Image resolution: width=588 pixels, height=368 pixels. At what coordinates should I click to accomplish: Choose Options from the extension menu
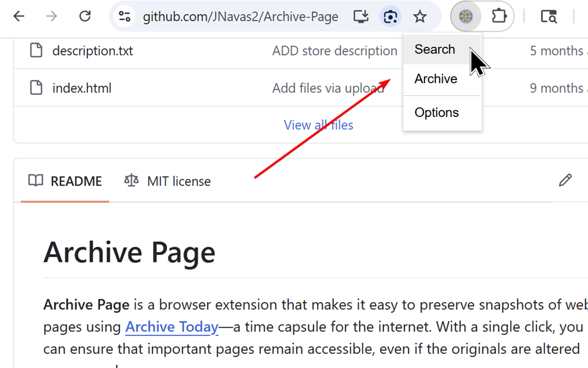coord(442,113)
